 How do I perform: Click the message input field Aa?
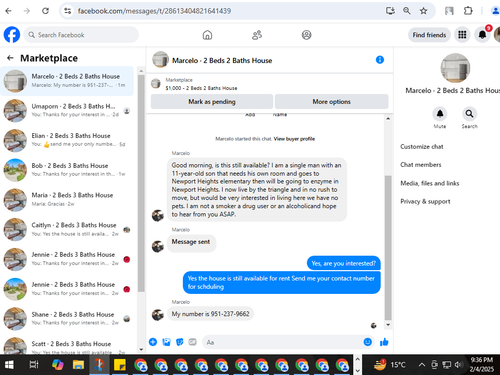(x=283, y=342)
